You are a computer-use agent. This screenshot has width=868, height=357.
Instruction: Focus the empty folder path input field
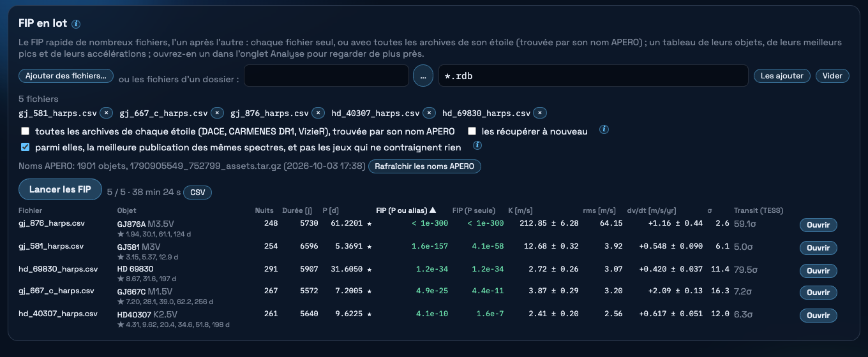coord(326,76)
